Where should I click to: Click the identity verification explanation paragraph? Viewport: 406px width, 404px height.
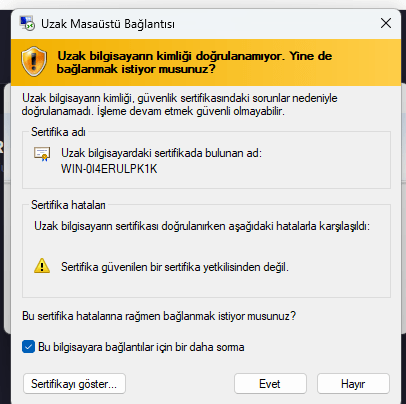click(180, 104)
